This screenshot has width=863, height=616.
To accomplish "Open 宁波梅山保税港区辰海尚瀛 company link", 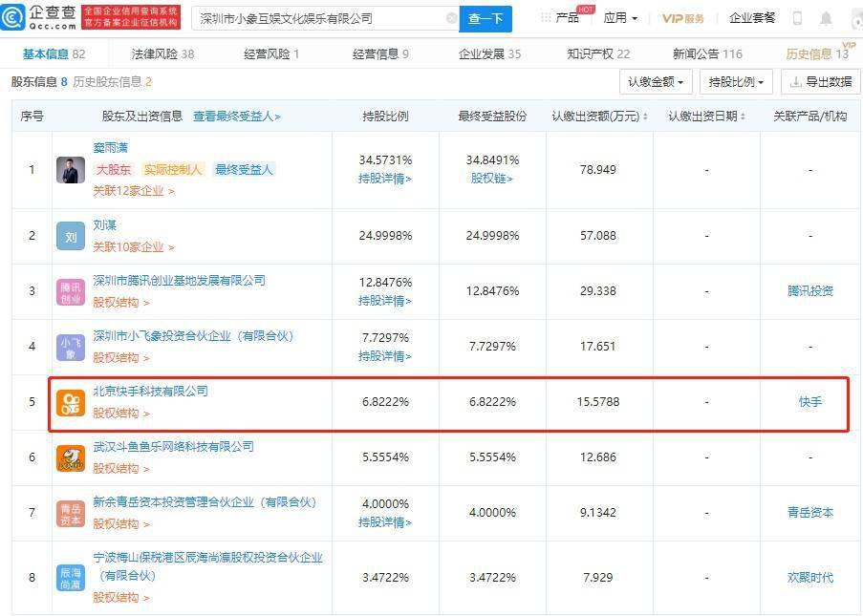I will (x=208, y=566).
